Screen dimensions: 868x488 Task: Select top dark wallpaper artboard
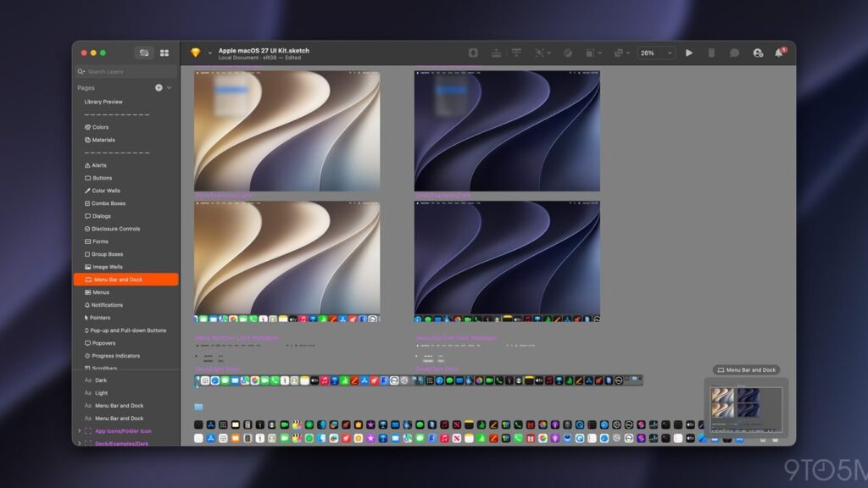coord(507,131)
